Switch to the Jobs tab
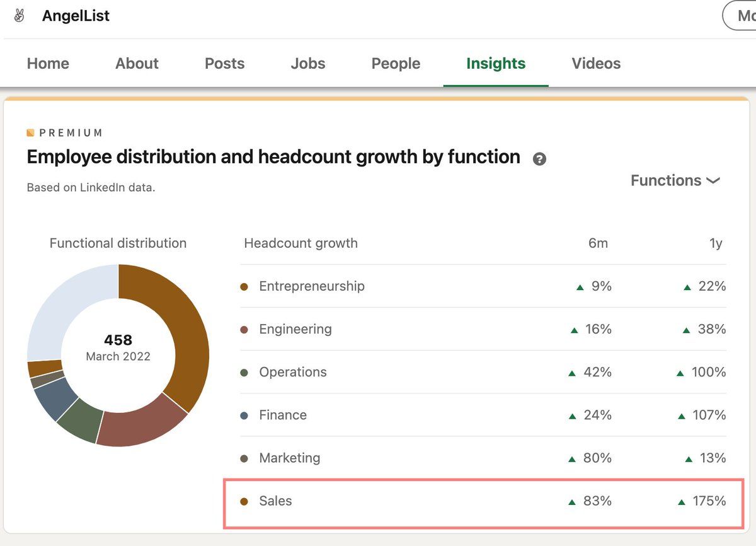 (308, 64)
